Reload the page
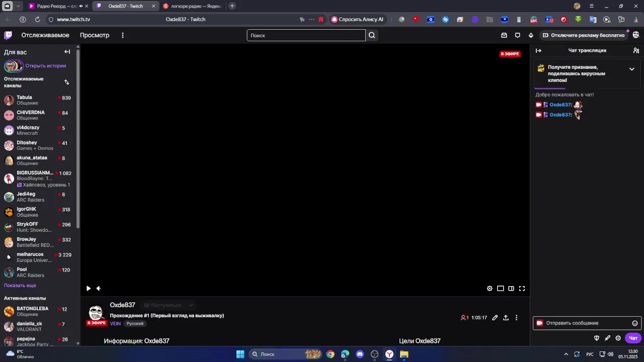 tap(37, 20)
